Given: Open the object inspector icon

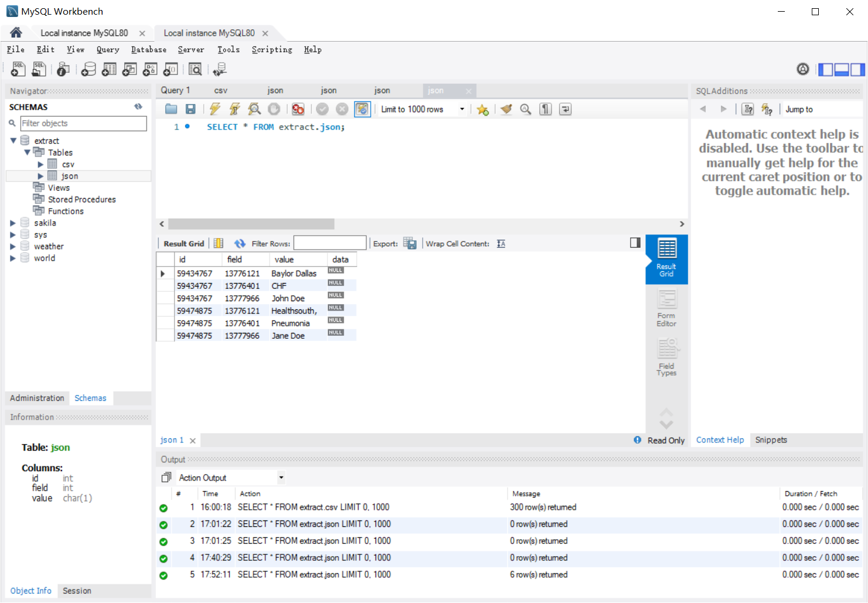Looking at the screenshot, I should click(63, 69).
